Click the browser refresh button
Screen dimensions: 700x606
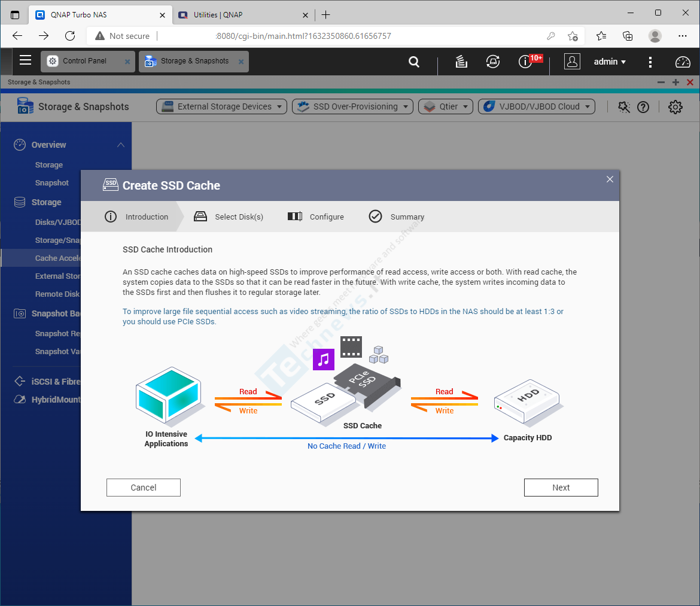pos(70,36)
